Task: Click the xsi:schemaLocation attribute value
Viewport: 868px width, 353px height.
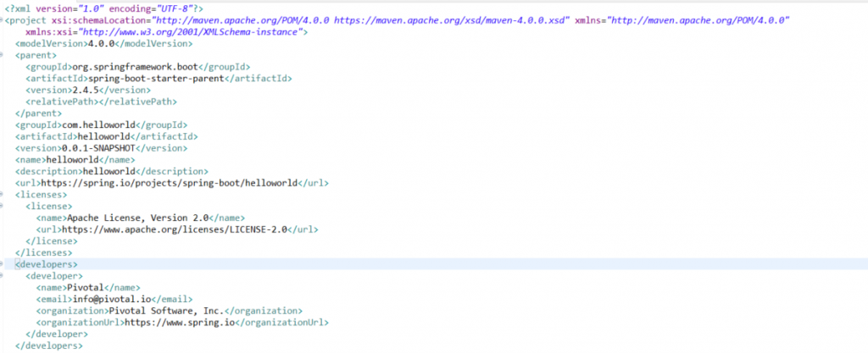Action: pyautogui.click(x=361, y=20)
